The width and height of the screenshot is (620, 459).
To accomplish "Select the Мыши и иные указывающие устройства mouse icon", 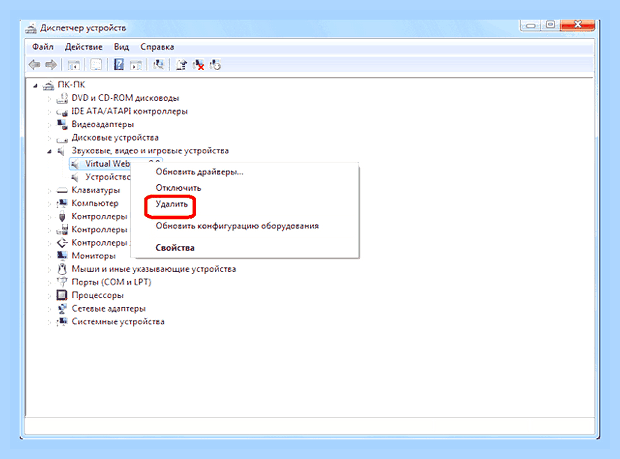I will (x=62, y=269).
